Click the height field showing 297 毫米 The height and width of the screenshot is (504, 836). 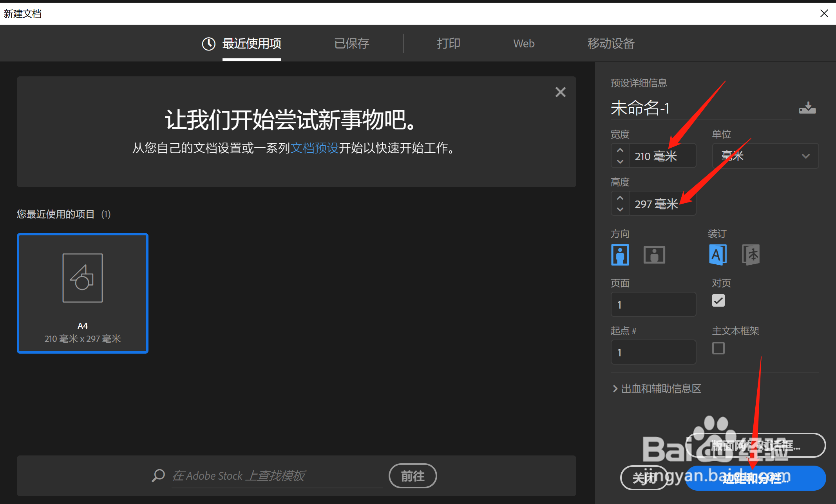tap(662, 204)
